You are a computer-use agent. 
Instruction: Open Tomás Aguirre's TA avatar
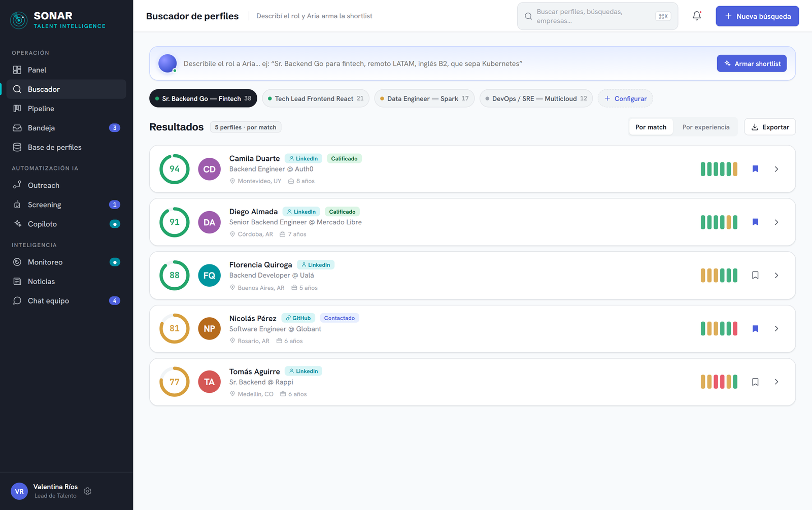pyautogui.click(x=209, y=382)
